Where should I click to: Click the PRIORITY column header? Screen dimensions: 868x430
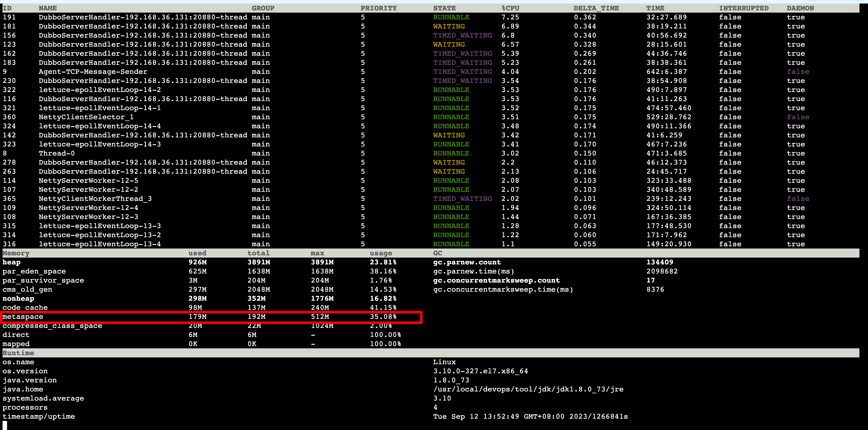378,8
